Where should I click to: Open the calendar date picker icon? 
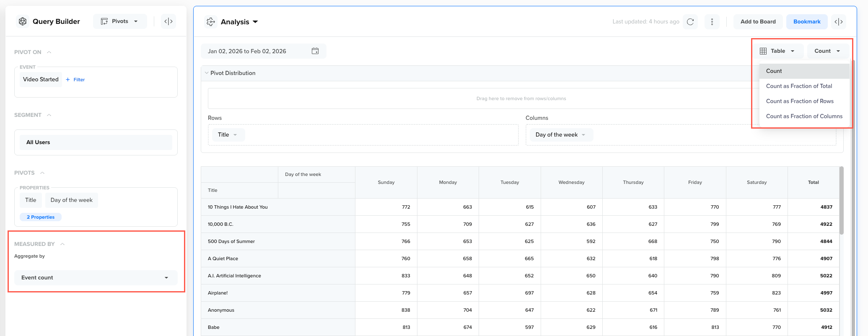315,51
